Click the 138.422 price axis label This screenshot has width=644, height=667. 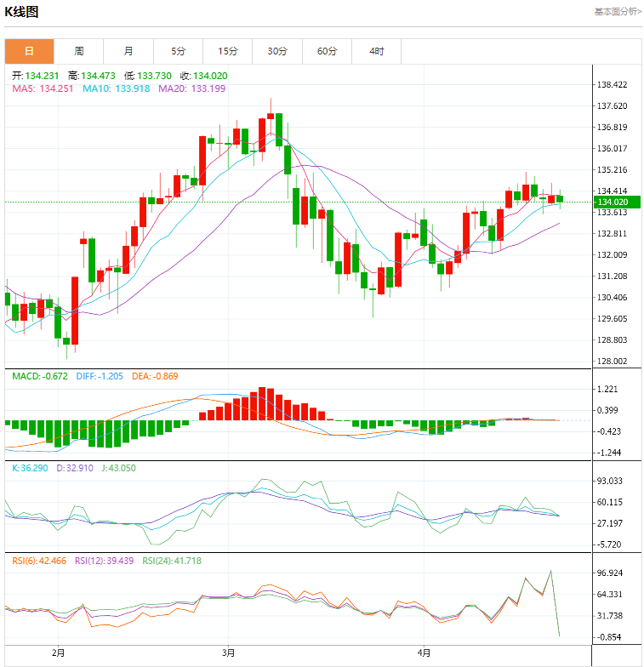pyautogui.click(x=613, y=85)
